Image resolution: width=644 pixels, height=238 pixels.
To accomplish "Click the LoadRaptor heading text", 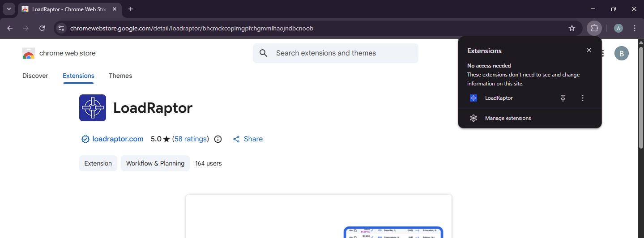I will (153, 108).
